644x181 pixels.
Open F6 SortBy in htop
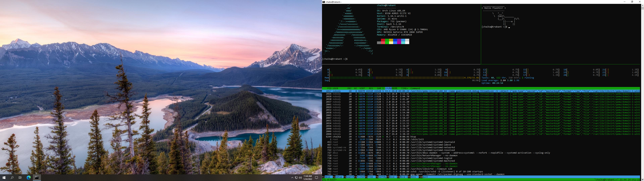(381, 177)
